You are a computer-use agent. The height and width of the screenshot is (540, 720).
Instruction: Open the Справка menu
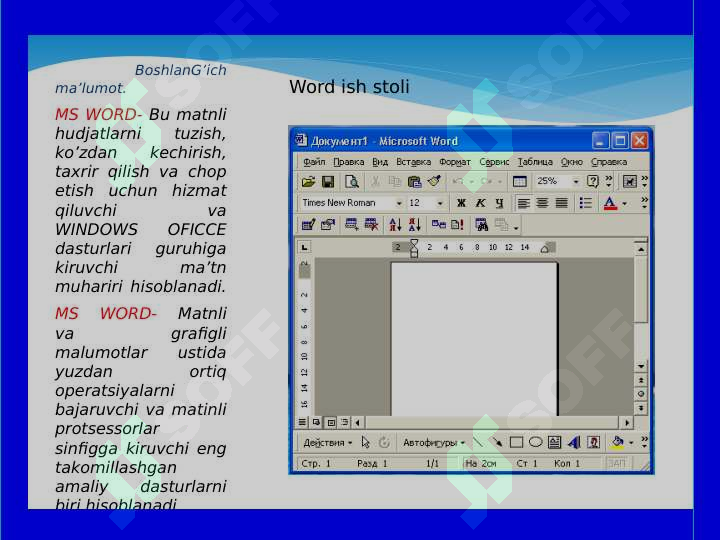(x=609, y=162)
